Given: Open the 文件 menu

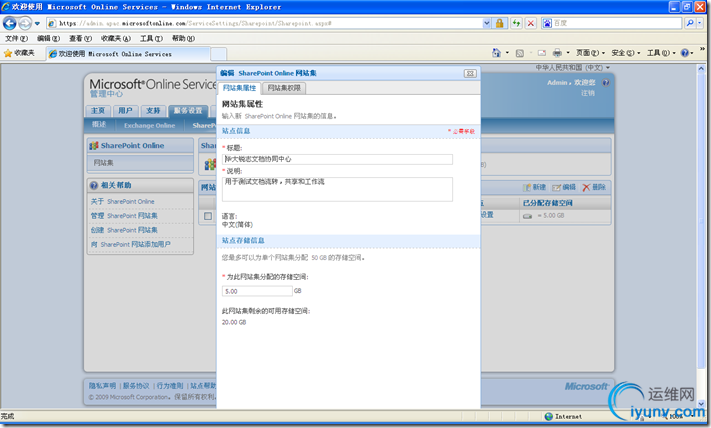Looking at the screenshot, I should pyautogui.click(x=16, y=39).
